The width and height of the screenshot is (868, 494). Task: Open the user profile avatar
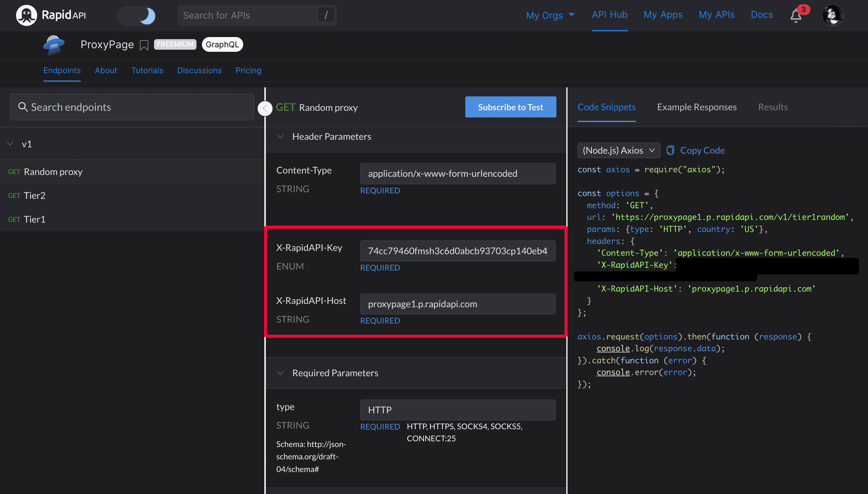(832, 15)
